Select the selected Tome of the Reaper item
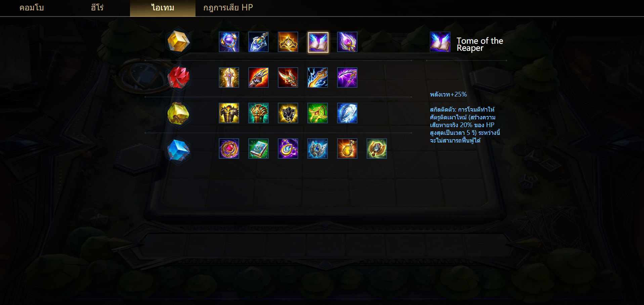The width and height of the screenshot is (644, 305). point(318,42)
